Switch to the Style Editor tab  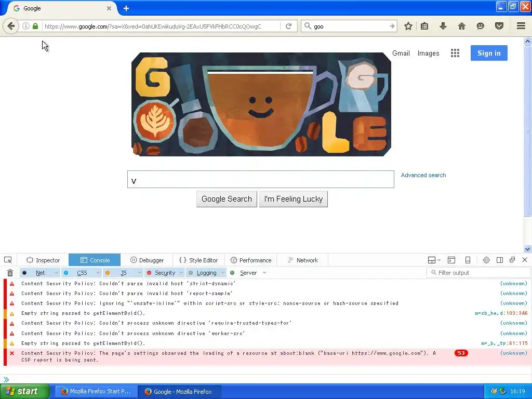pos(198,260)
